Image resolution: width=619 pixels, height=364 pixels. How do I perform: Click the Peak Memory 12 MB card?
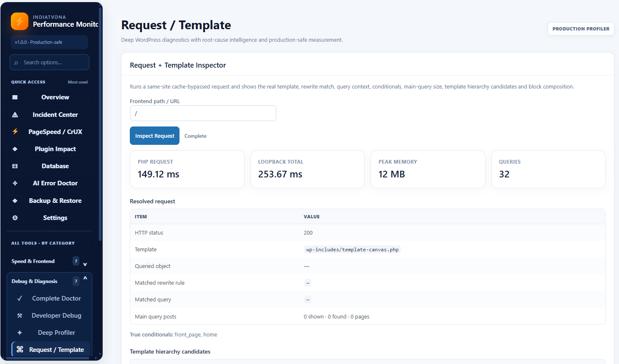pyautogui.click(x=428, y=169)
